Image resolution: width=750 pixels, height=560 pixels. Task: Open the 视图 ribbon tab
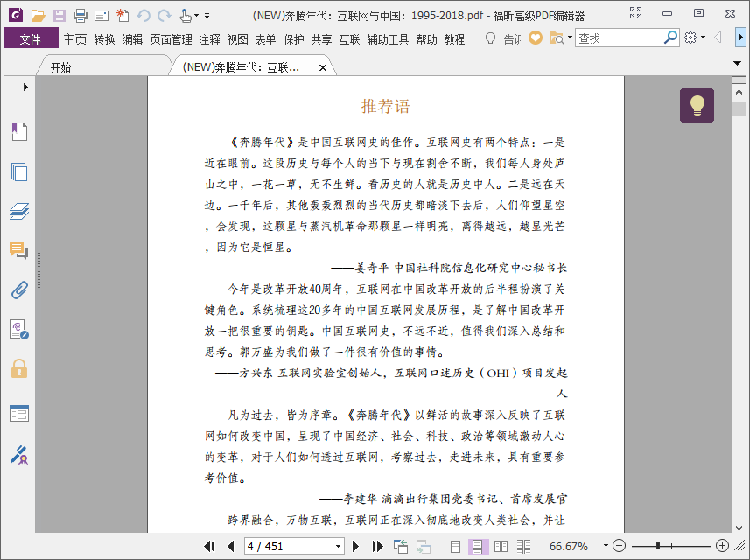(x=238, y=39)
